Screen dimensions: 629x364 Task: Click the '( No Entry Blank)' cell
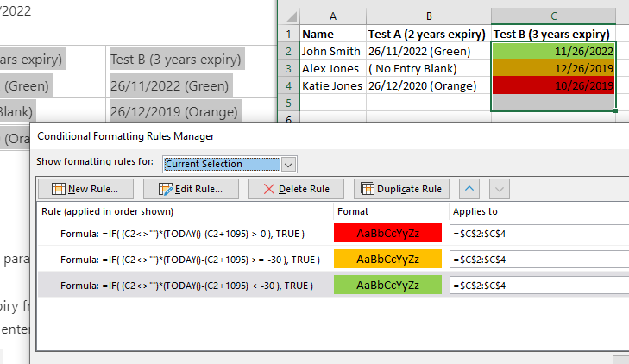click(429, 68)
